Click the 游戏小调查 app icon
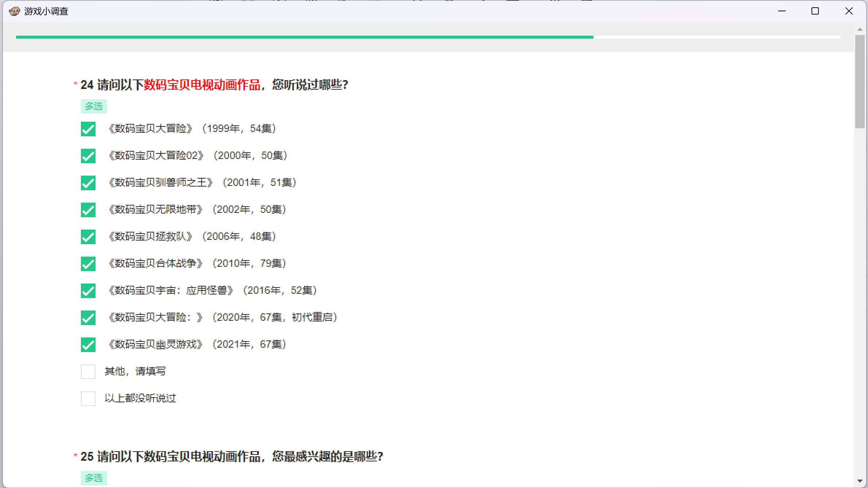868x488 pixels. tap(14, 11)
